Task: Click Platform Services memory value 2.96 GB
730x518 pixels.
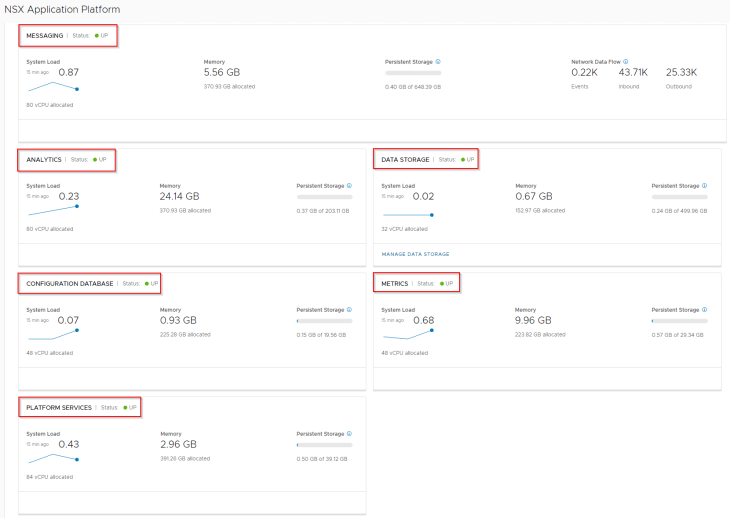Action: point(178,444)
